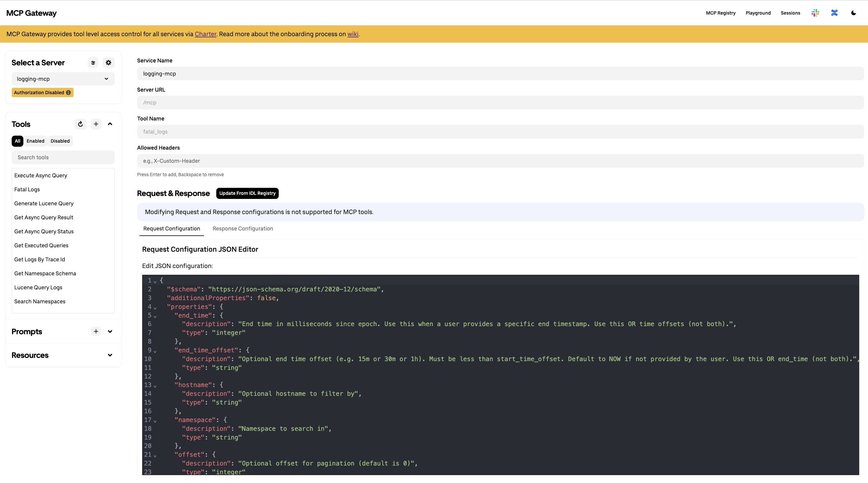Toggle dark mode moon icon
The width and height of the screenshot is (868, 483).
pyautogui.click(x=853, y=13)
